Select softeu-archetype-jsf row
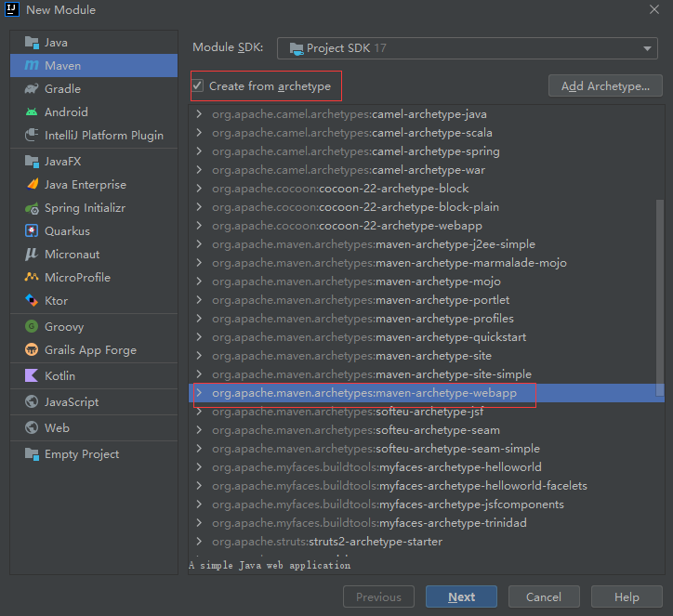The width and height of the screenshot is (673, 616). [x=427, y=411]
